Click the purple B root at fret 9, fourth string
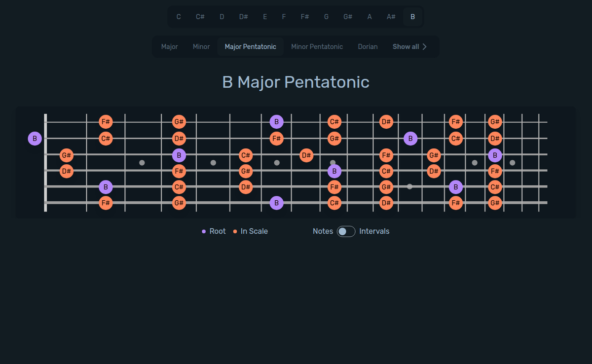The height and width of the screenshot is (364, 592). click(334, 171)
